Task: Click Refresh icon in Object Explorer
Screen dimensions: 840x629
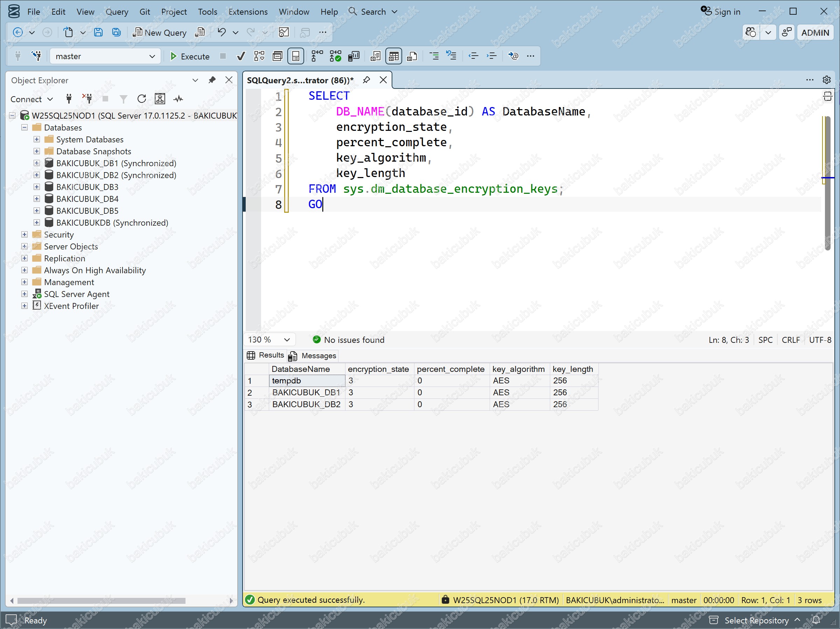Action: tap(142, 99)
